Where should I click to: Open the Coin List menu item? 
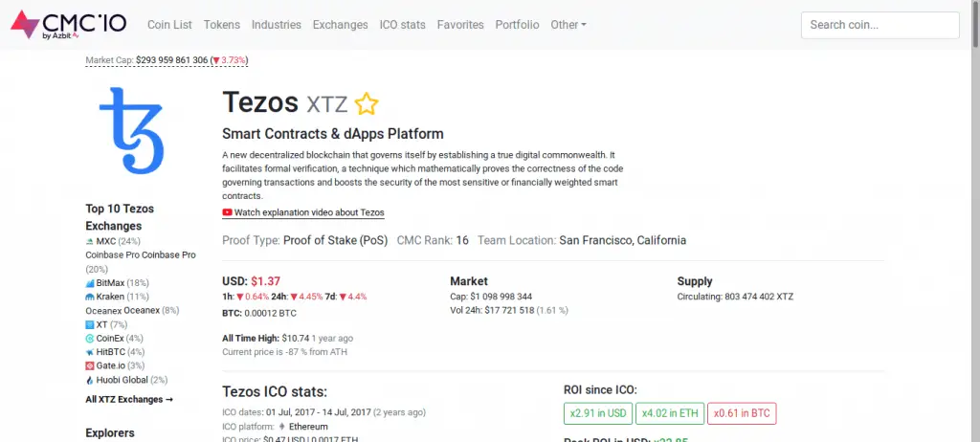pyautogui.click(x=170, y=25)
